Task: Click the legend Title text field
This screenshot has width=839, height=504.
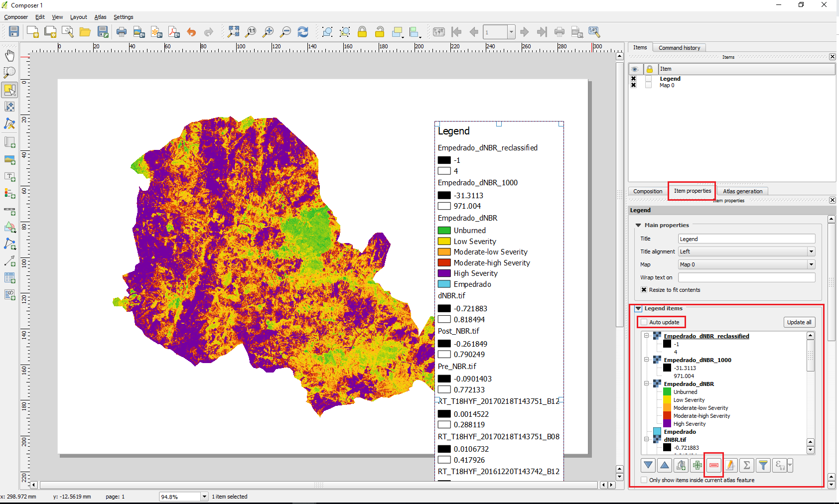Action: [x=746, y=239]
